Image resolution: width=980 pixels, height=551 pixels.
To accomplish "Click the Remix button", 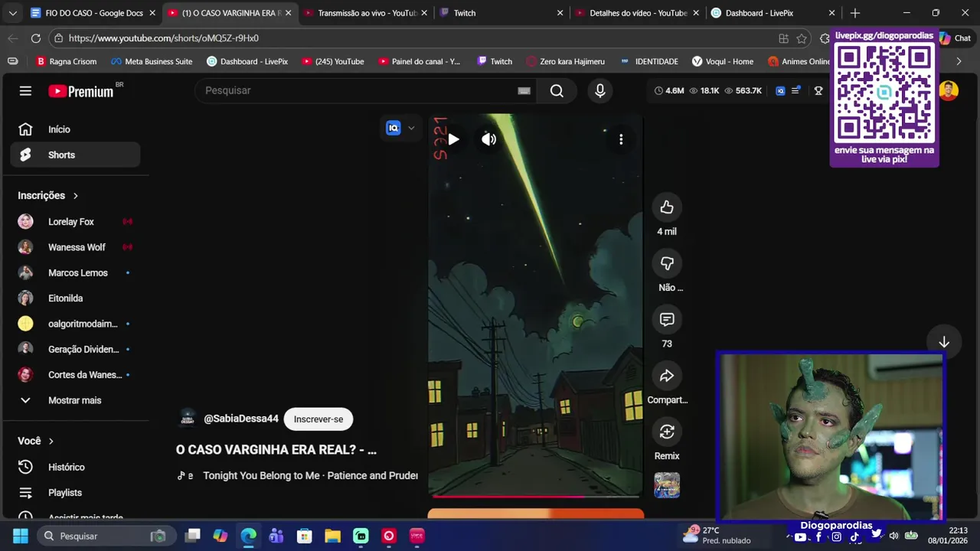I will pos(667,432).
